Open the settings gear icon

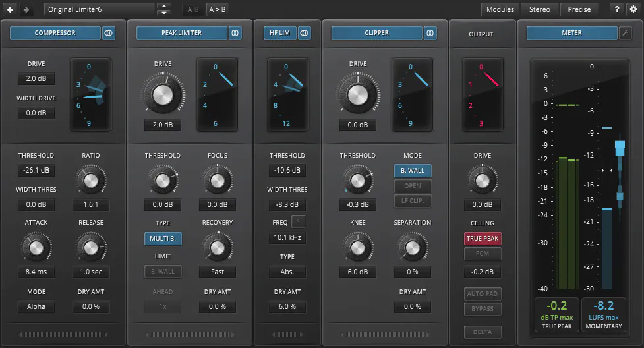[633, 9]
